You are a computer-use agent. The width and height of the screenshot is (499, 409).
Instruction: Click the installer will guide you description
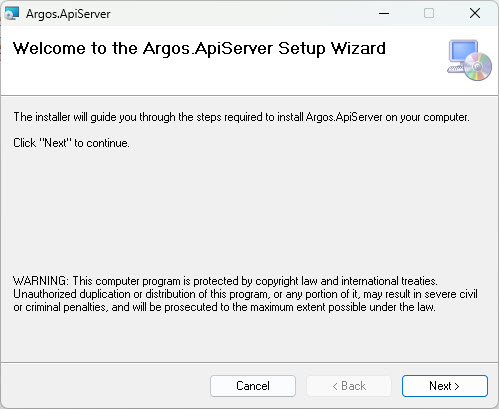point(241,117)
